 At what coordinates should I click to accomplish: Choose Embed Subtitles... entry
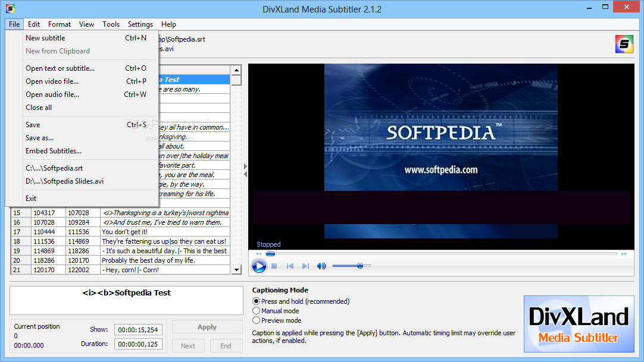pyautogui.click(x=82, y=151)
